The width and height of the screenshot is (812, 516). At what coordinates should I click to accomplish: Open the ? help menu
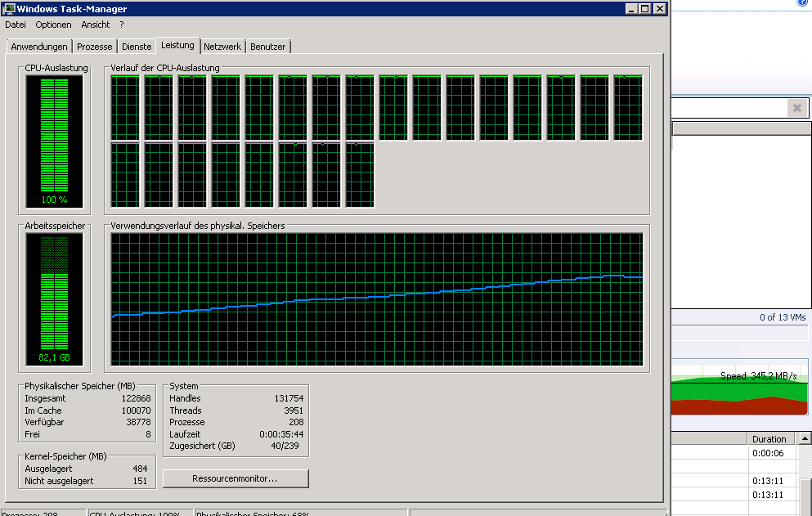coord(122,25)
